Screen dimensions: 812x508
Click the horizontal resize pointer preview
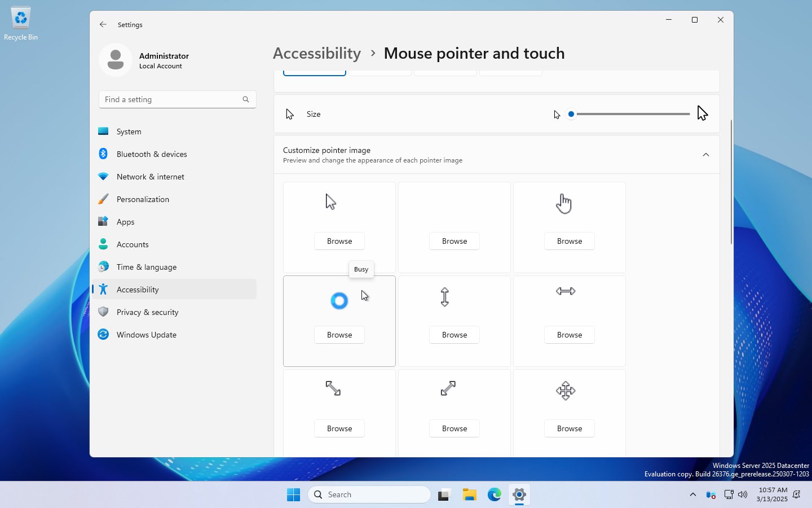point(566,292)
